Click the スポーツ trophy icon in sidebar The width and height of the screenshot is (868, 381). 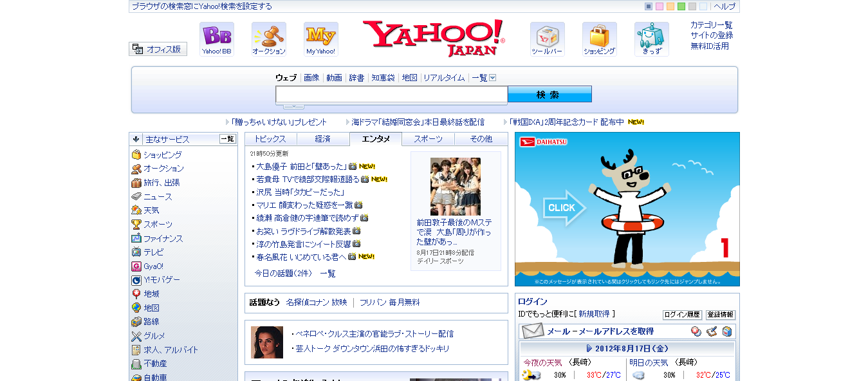coord(136,225)
